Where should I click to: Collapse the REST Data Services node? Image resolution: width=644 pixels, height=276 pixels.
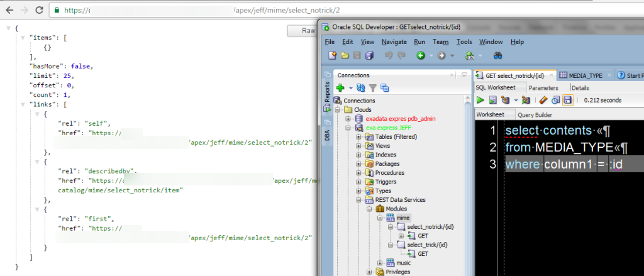(358, 200)
